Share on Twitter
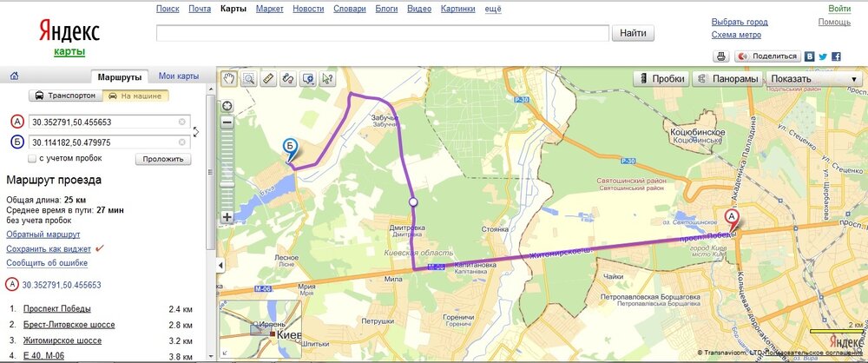 pos(823,56)
